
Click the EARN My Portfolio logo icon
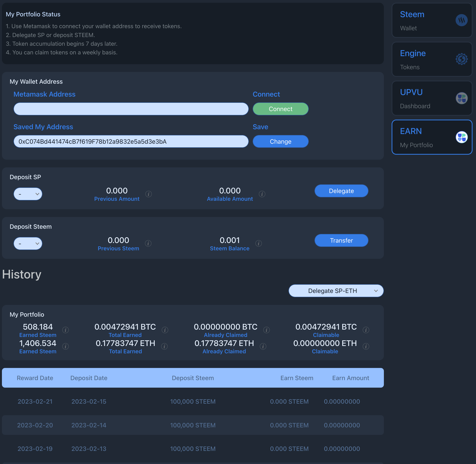[x=461, y=137]
